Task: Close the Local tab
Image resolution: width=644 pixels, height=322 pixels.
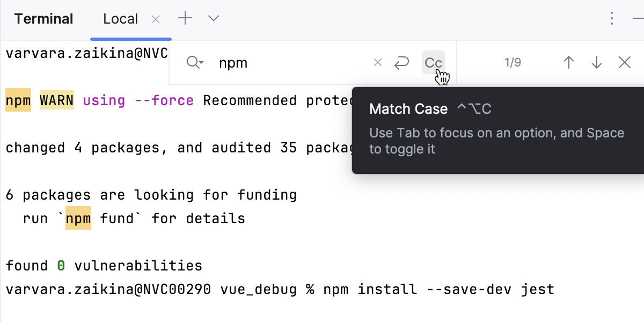Action: tap(155, 19)
